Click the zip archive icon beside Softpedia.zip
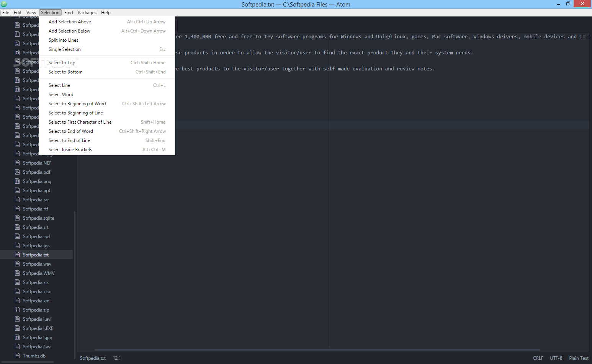 [x=17, y=310]
